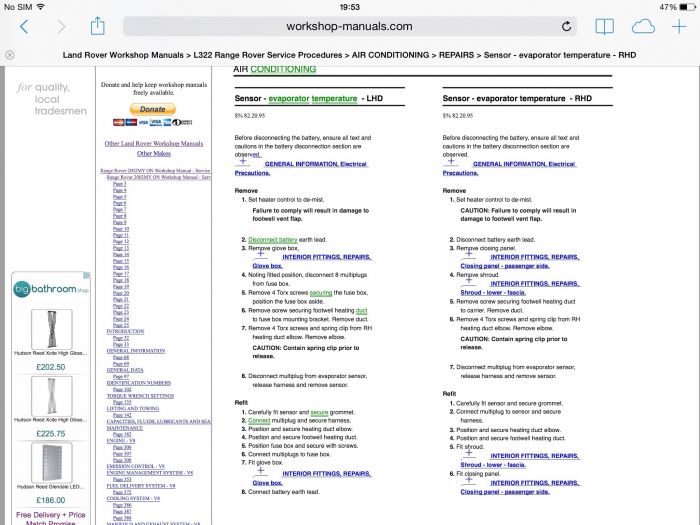Image resolution: width=700 pixels, height=525 pixels.
Task: Open the Page 17 sidebar link
Action: pos(121,274)
